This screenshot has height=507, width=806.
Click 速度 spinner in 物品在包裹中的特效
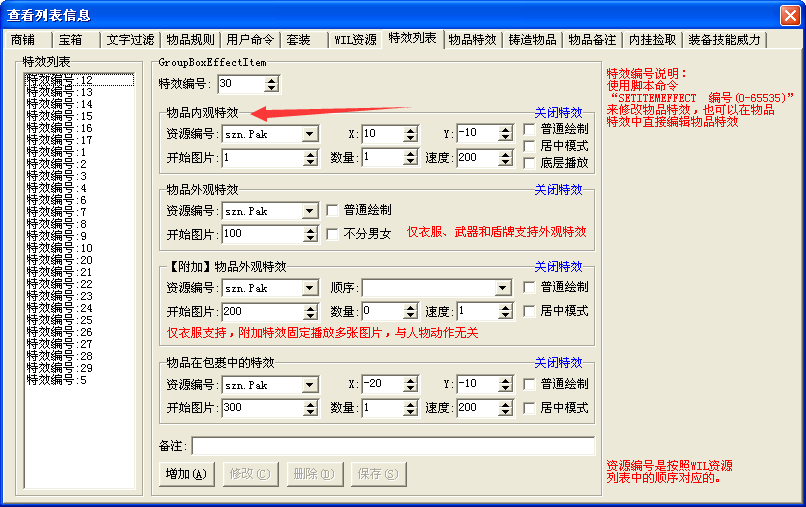point(506,408)
